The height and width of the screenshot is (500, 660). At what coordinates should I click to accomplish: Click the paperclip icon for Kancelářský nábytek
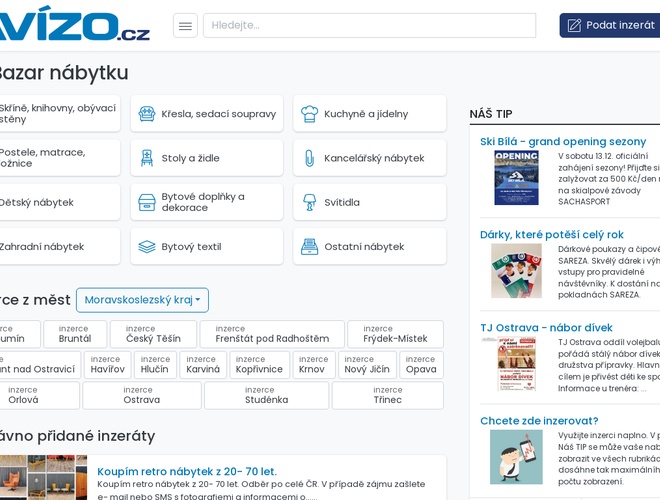coord(310,158)
